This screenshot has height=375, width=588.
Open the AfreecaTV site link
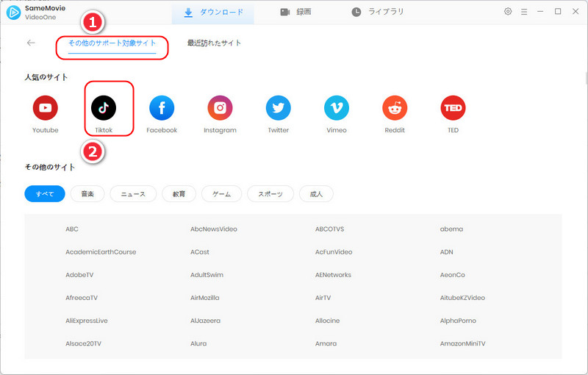[x=82, y=298]
